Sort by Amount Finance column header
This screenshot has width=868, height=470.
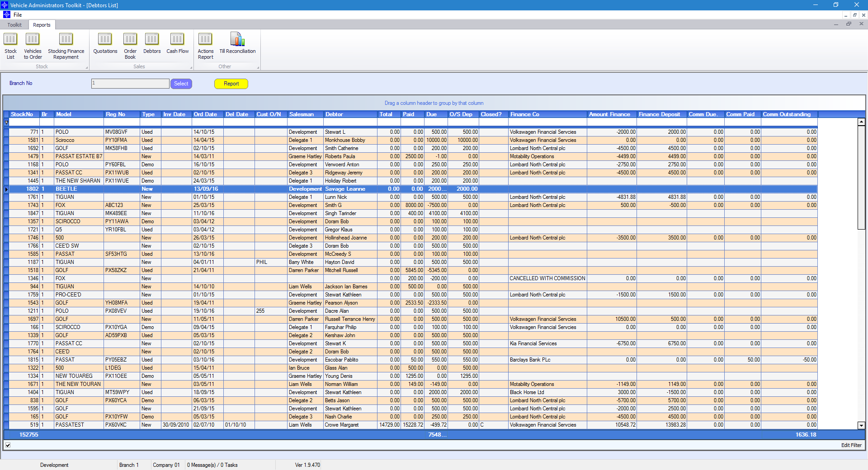612,114
